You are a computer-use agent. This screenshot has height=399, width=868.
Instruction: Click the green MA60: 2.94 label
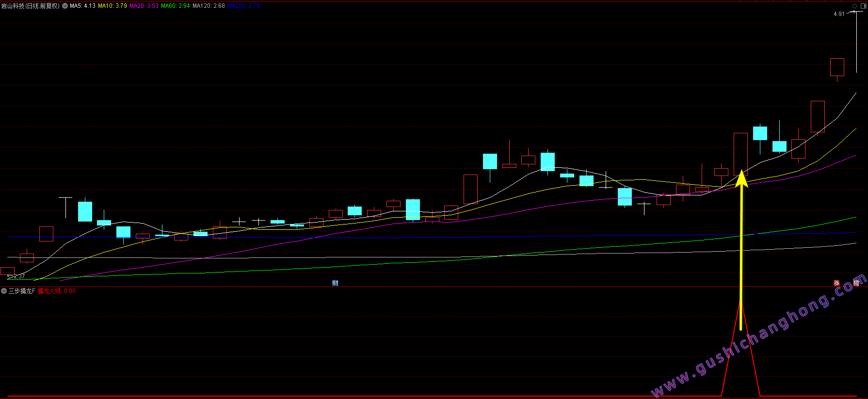[176, 6]
